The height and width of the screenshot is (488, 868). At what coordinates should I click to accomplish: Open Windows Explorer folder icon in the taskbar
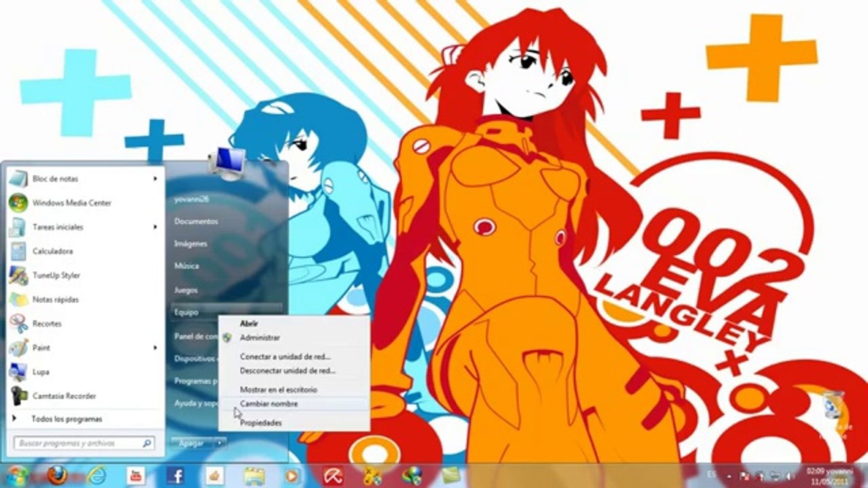(x=254, y=475)
